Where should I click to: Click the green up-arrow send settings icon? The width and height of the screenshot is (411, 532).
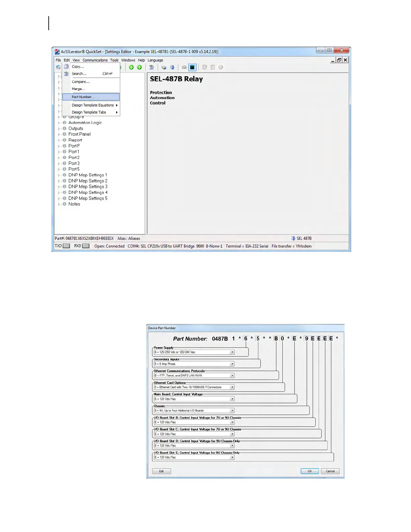[x=139, y=67]
